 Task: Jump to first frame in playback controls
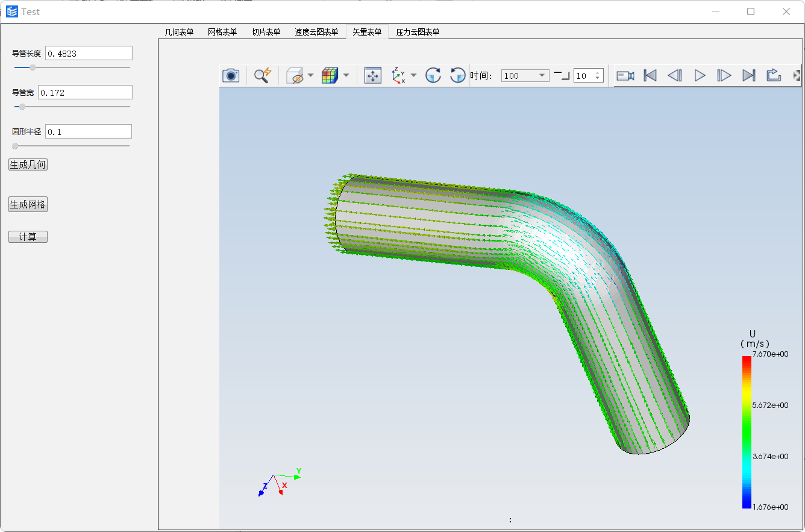(x=650, y=75)
